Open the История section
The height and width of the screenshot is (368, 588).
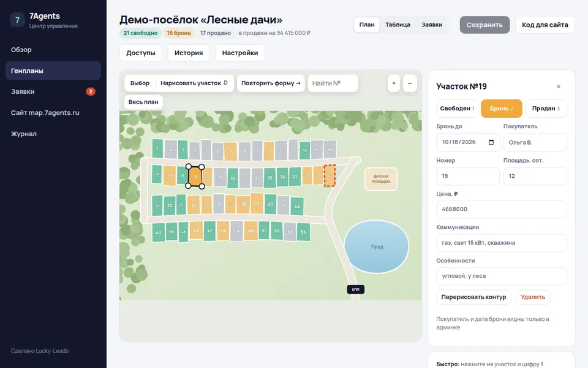point(189,53)
